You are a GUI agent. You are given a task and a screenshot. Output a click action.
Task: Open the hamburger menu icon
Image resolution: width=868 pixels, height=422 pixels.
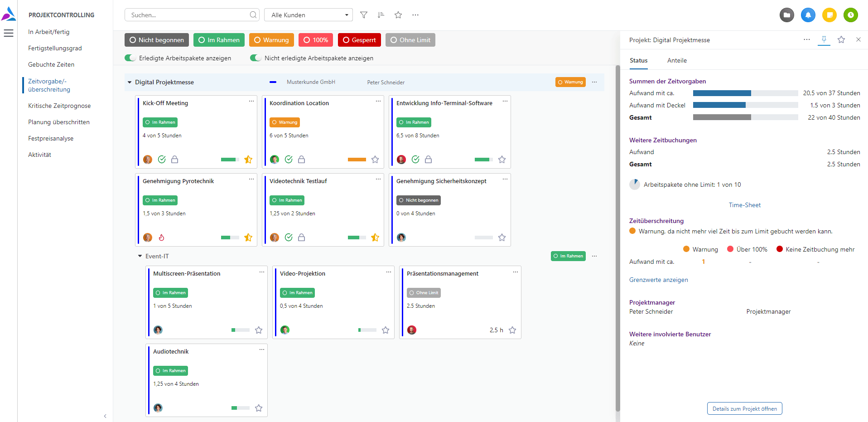[9, 33]
